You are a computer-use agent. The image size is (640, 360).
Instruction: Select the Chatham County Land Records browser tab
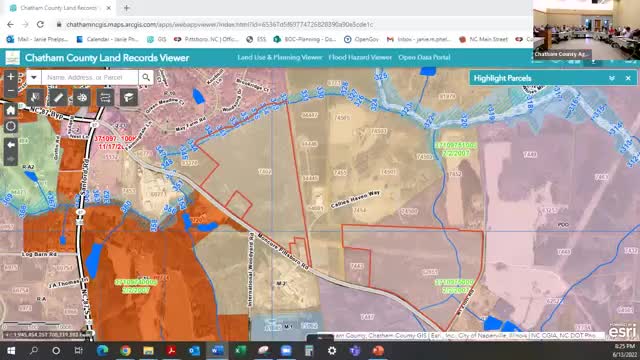[x=59, y=8]
